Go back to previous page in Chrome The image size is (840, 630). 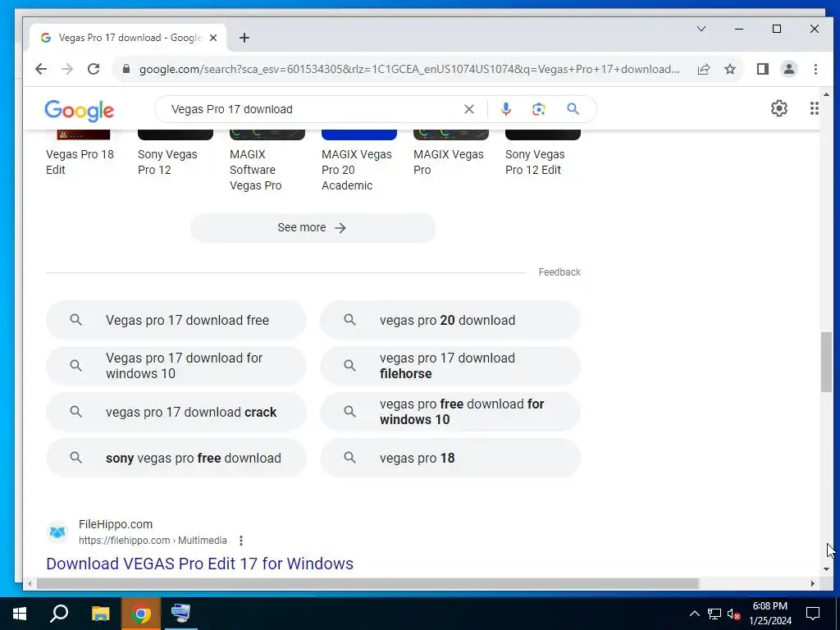point(41,69)
